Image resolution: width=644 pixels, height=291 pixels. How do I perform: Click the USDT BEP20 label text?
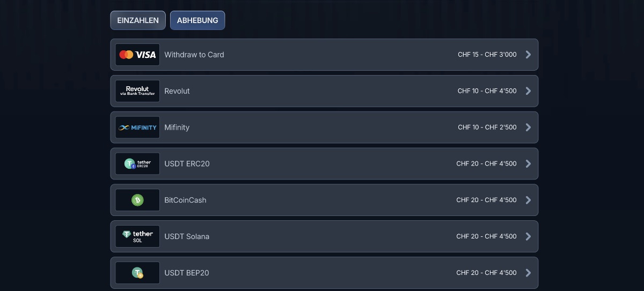coord(187,273)
